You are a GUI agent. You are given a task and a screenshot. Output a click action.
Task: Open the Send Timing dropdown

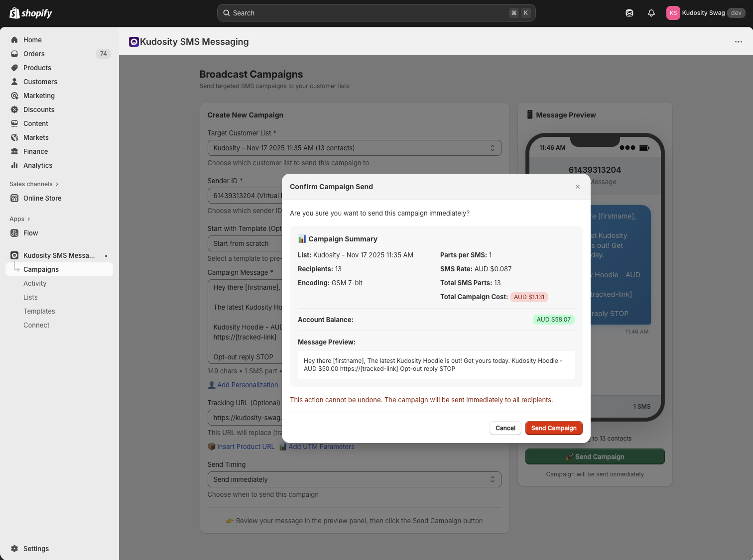(354, 479)
